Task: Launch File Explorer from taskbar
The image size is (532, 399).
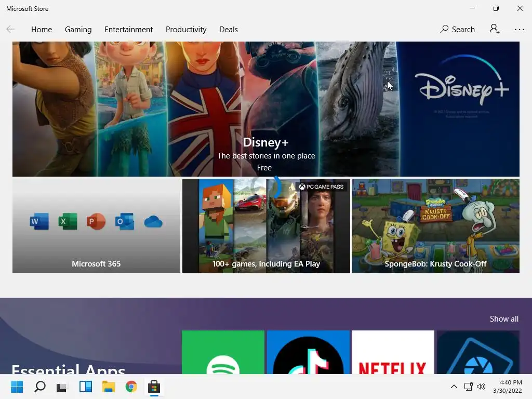Action: 108,387
